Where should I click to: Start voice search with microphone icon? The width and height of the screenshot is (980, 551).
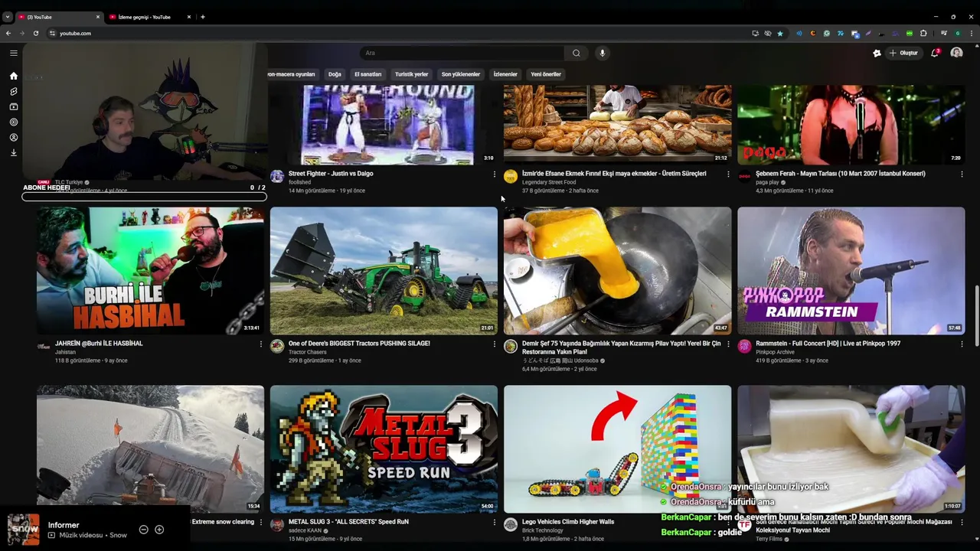(603, 53)
